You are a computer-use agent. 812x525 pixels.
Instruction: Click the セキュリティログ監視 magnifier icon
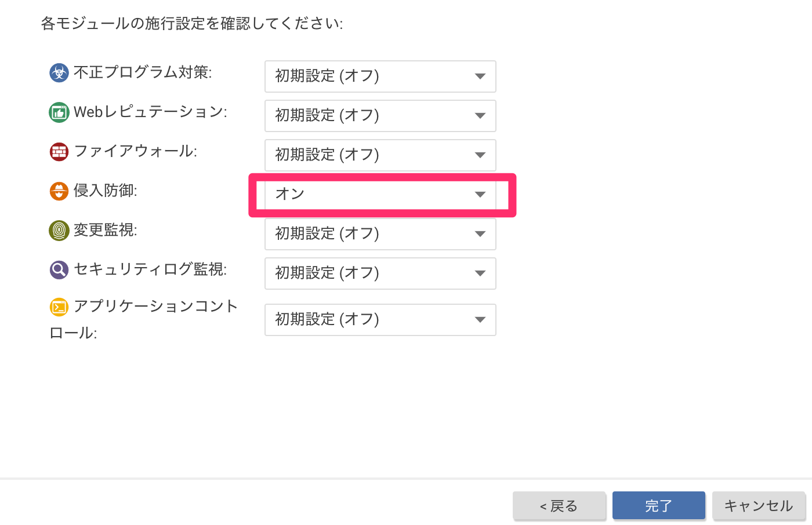tap(59, 269)
